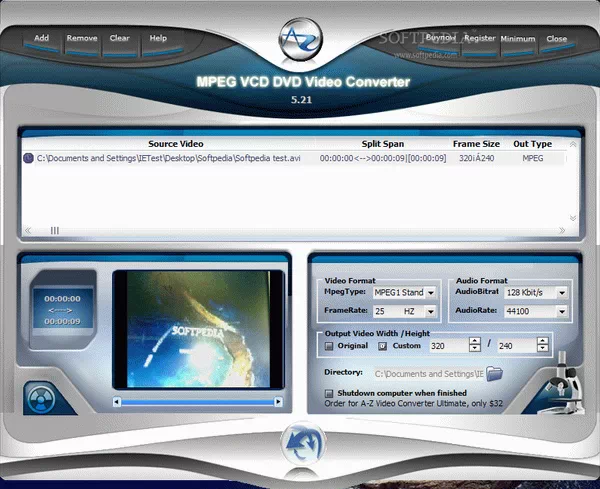Screen dimensions: 600x489
Task: Expand the AudioRate dropdown
Action: (x=562, y=311)
